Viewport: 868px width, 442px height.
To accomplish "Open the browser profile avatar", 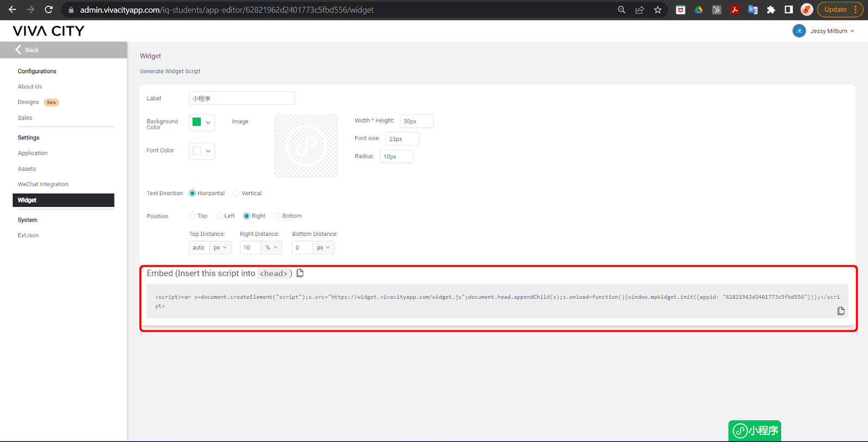I will (x=807, y=10).
